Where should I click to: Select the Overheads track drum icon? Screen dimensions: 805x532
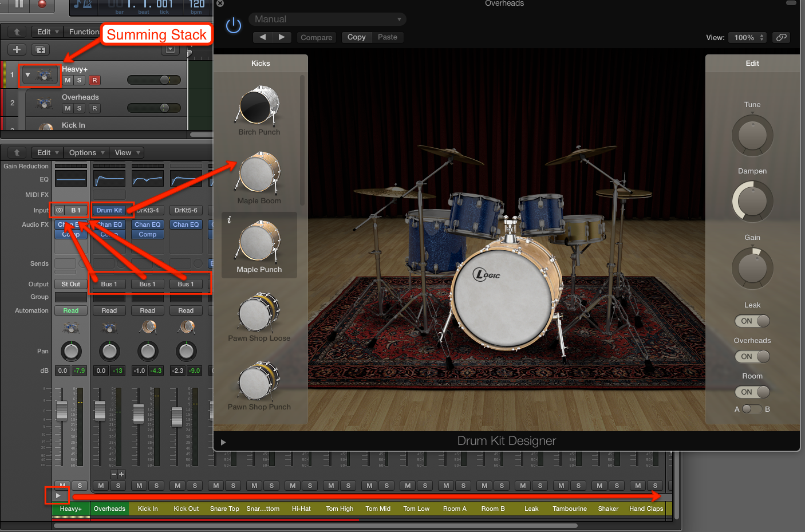[44, 103]
